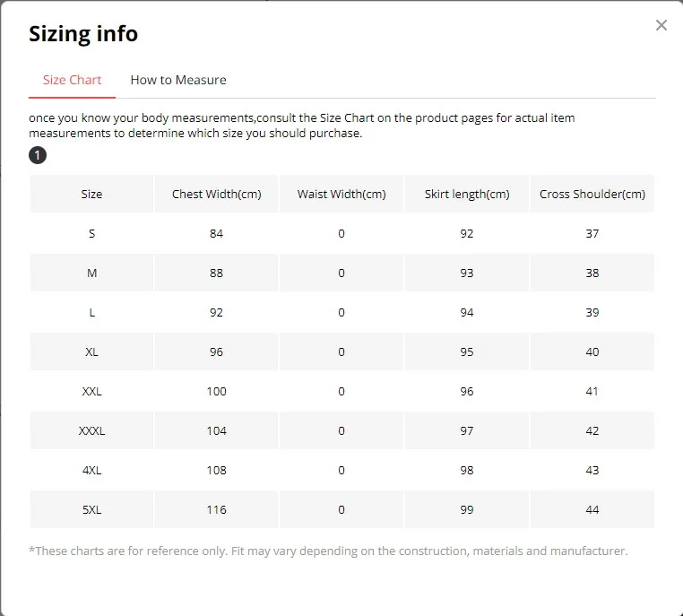The height and width of the screenshot is (616, 683).
Task: Select the XXXL size row label
Action: (x=91, y=430)
